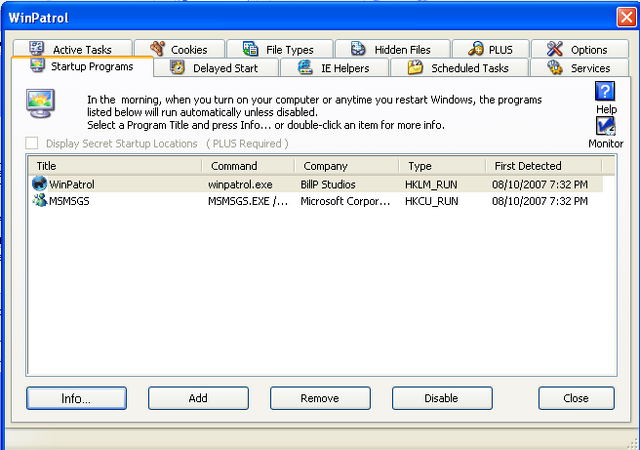Click the (PLUS Required) label
This screenshot has height=450, width=640.
(x=247, y=144)
